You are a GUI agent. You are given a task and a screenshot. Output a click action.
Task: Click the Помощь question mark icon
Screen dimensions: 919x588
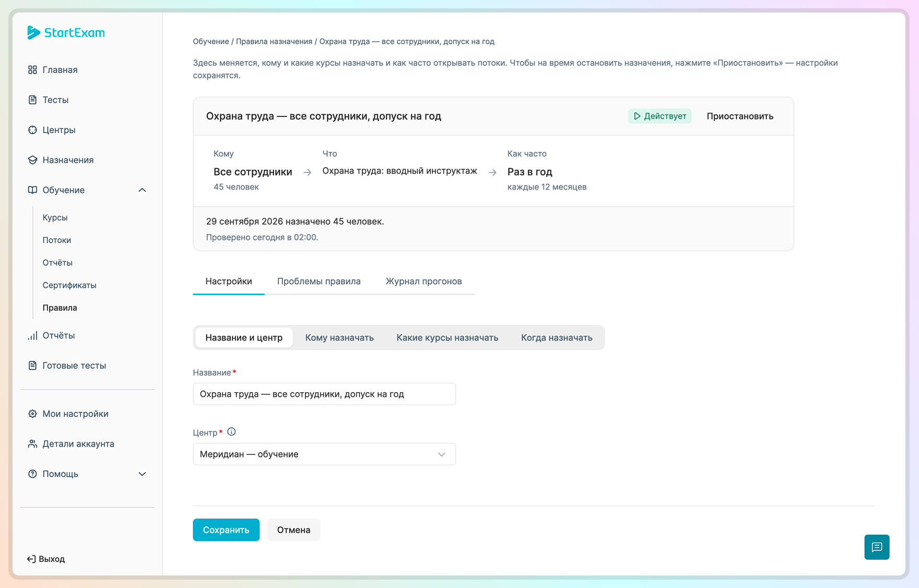tap(32, 474)
